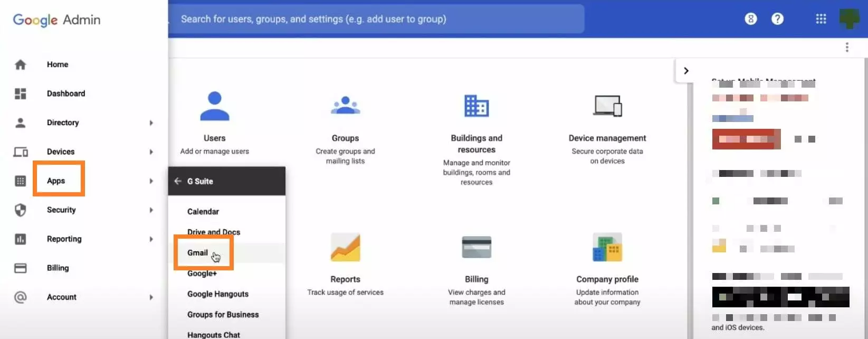
Task: Expand the Reporting submenu arrow
Action: (x=151, y=239)
